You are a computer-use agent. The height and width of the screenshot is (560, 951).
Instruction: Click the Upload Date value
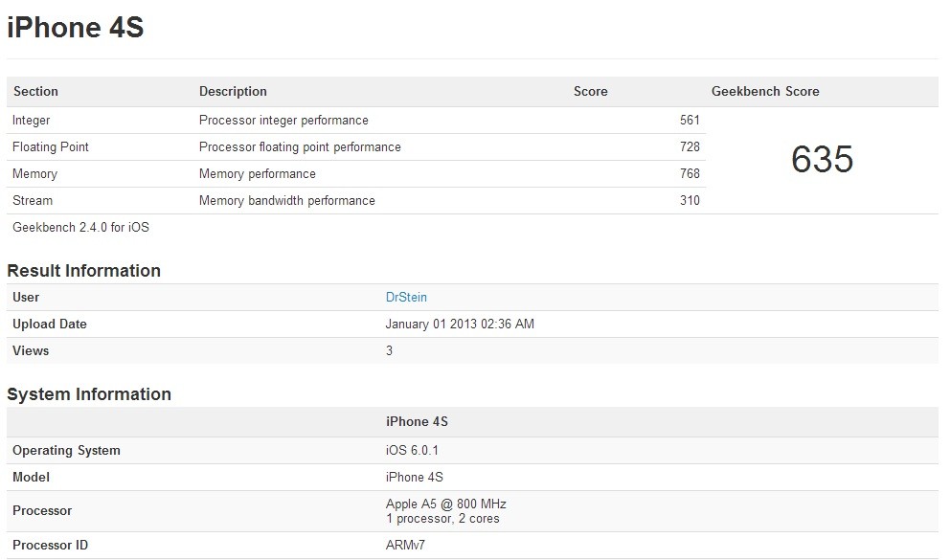[x=460, y=325]
